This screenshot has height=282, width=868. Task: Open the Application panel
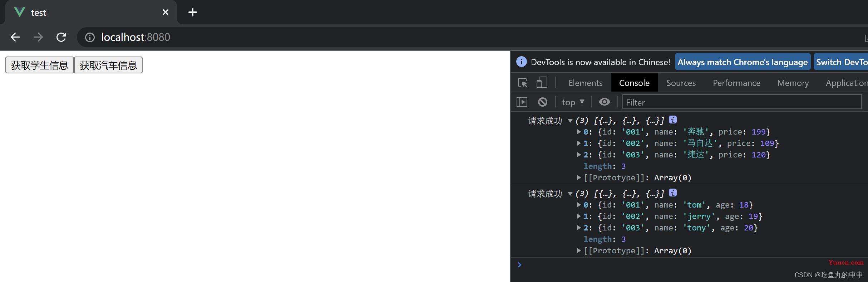click(847, 83)
